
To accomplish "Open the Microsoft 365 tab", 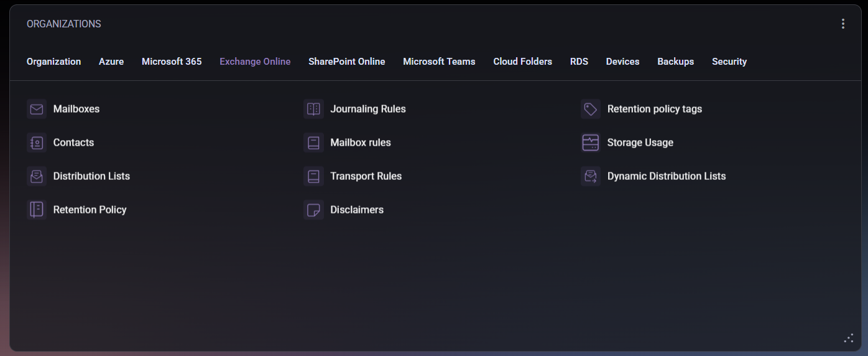I will (x=172, y=62).
